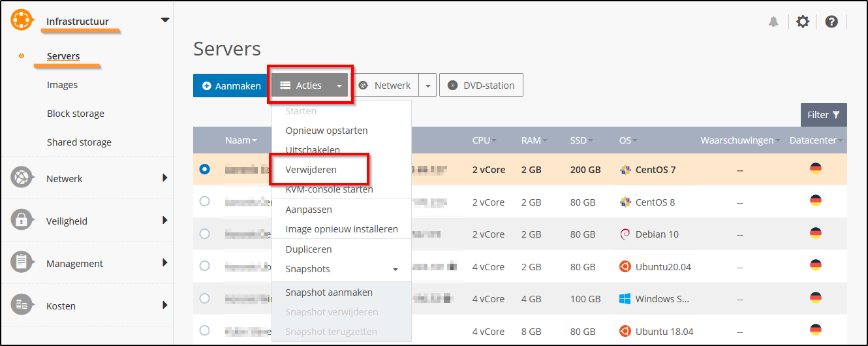
Task: Select Opnieuw opstarten menu entry
Action: click(326, 131)
